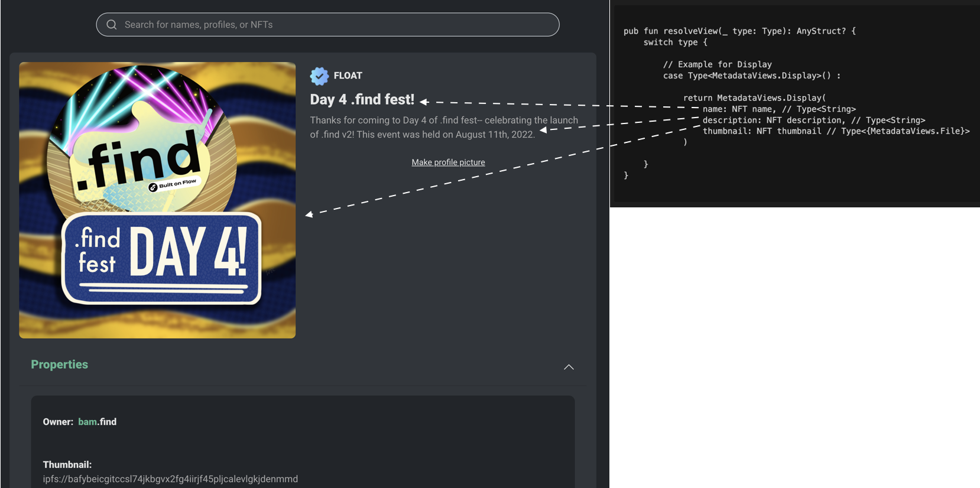The height and width of the screenshot is (488, 980).
Task: Click the 'pub fun resolveView' code line
Action: click(x=739, y=31)
